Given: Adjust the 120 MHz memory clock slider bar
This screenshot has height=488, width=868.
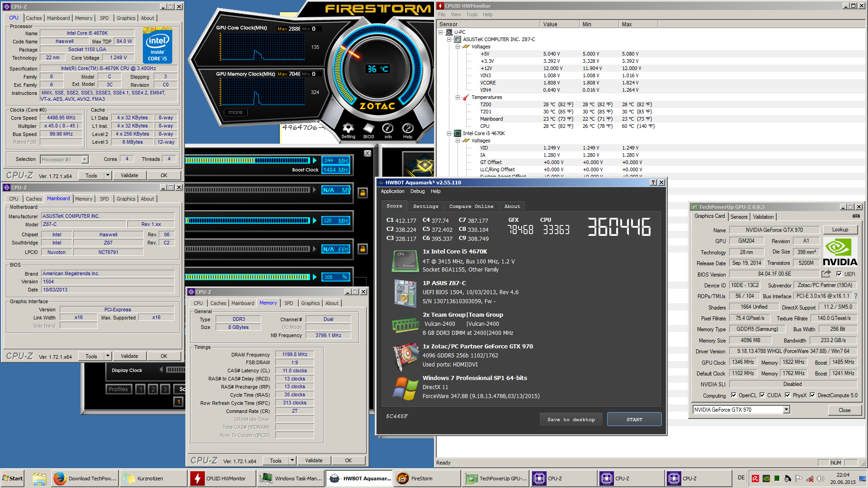Looking at the screenshot, I should coord(248,221).
